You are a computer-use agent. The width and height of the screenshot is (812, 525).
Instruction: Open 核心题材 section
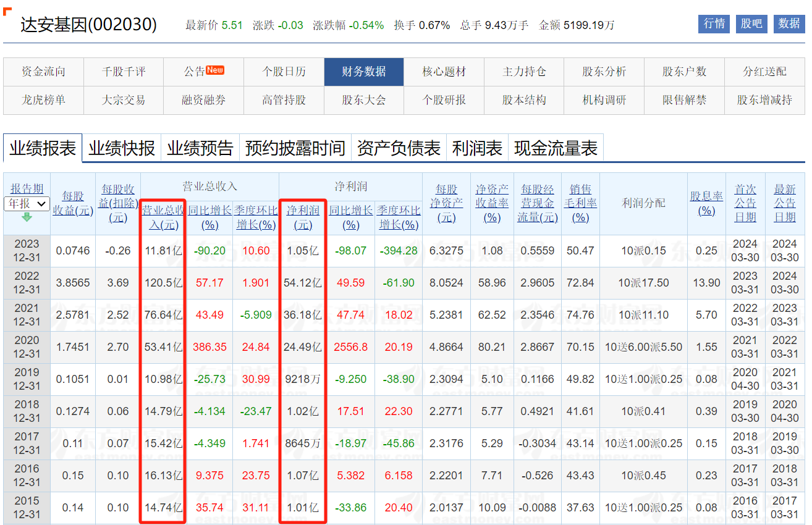coord(444,72)
